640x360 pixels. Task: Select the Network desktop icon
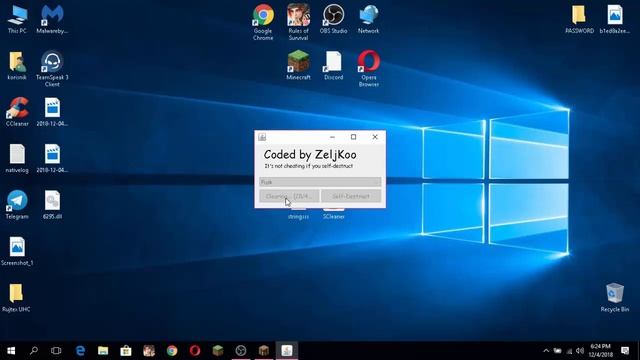[369, 19]
